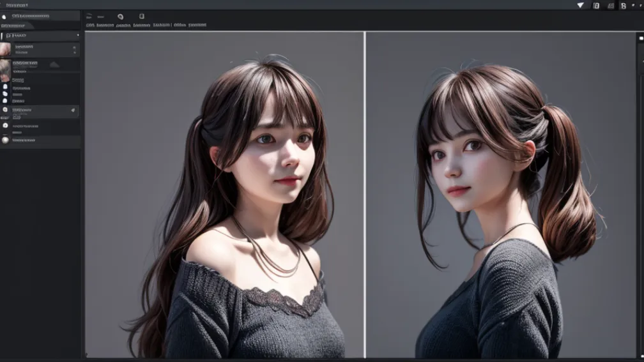Click the grey triangle shape beside the second thumbnail
Screen dimensions: 644x362
[x=54, y=64]
